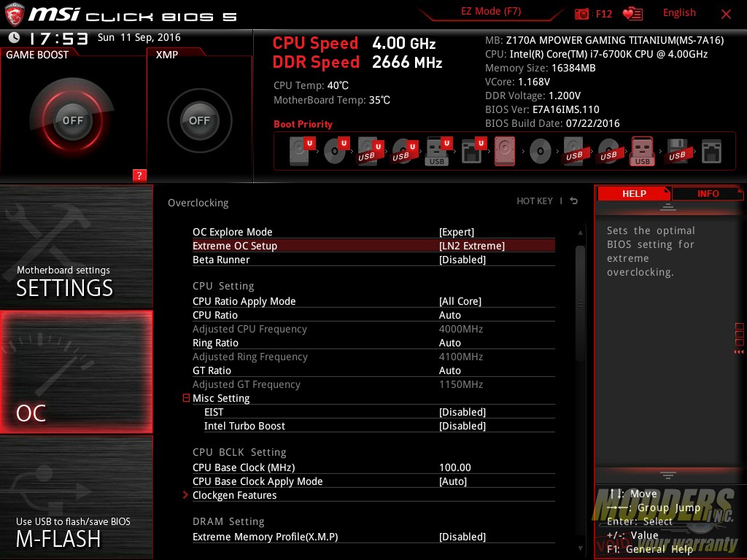Select the GT Ratio Auto value
Screen dimensions: 747x560
pos(449,370)
